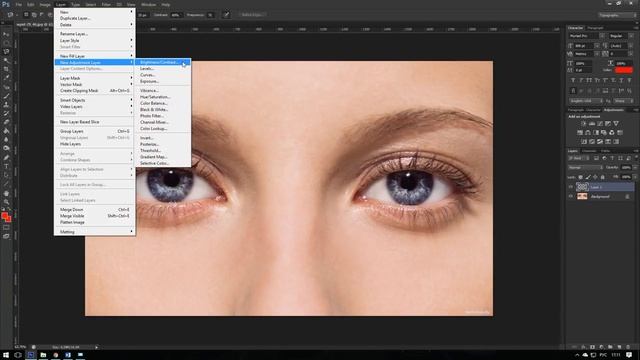Screen dimensions: 640x360
Task: Click Merge Down in Layer menu
Action: (94, 209)
